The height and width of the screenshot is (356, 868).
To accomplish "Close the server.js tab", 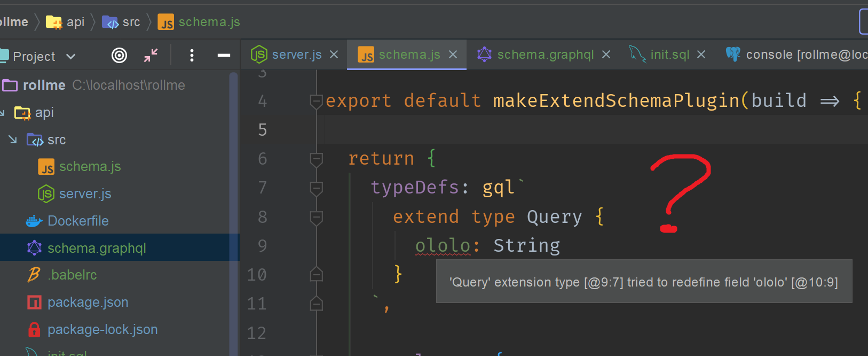I will [x=334, y=55].
